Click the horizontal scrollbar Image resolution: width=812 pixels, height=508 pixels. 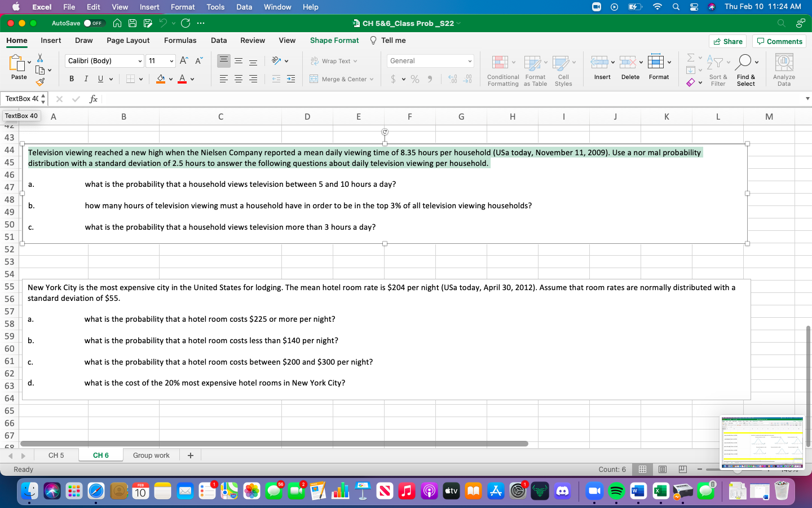274,444
